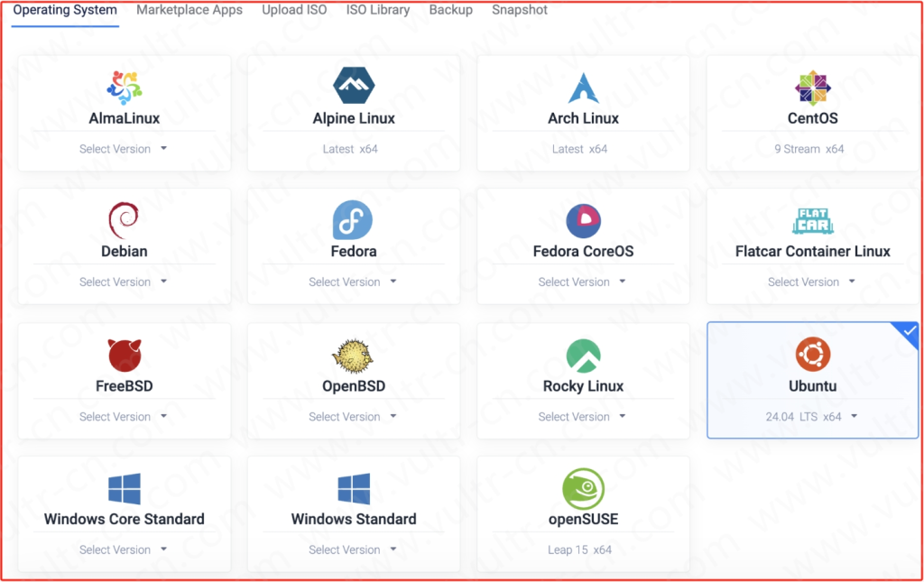Viewport: 924px width, 582px height.
Task: Open OpenBSD Select Version dropdown
Action: click(353, 417)
